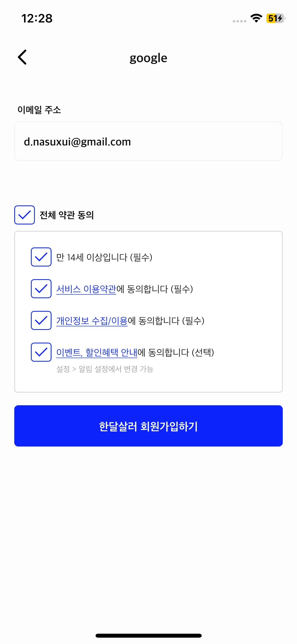Uncheck the 이벤트, 할인혜택 안내 checkbox

41,352
